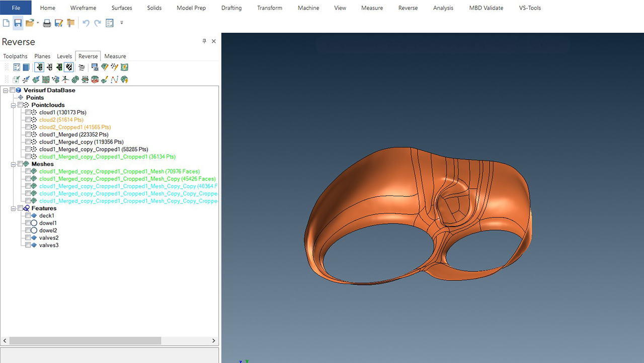
Task: Click the point cloud with pencil icon
Action: coord(115,67)
